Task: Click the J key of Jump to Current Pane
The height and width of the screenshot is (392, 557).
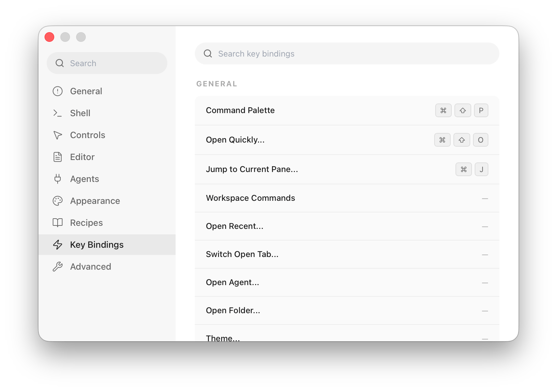Action: (482, 169)
